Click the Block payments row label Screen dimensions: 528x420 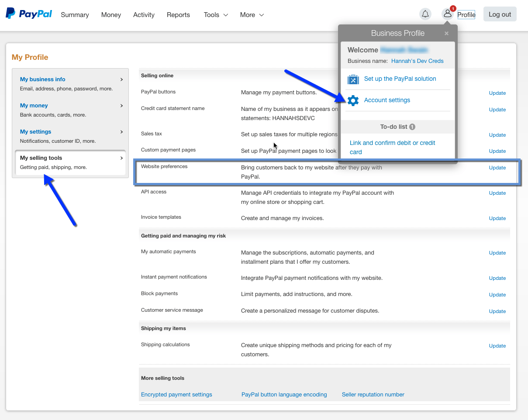[x=159, y=294]
